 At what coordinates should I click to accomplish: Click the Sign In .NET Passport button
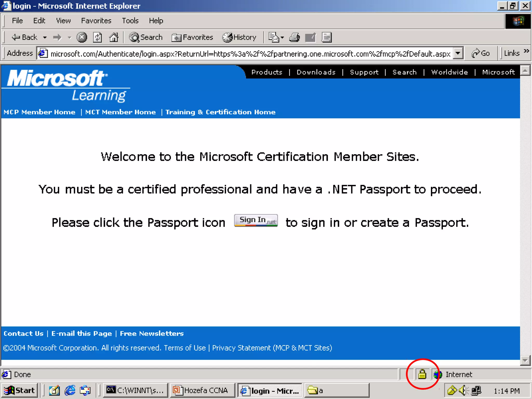[256, 220]
